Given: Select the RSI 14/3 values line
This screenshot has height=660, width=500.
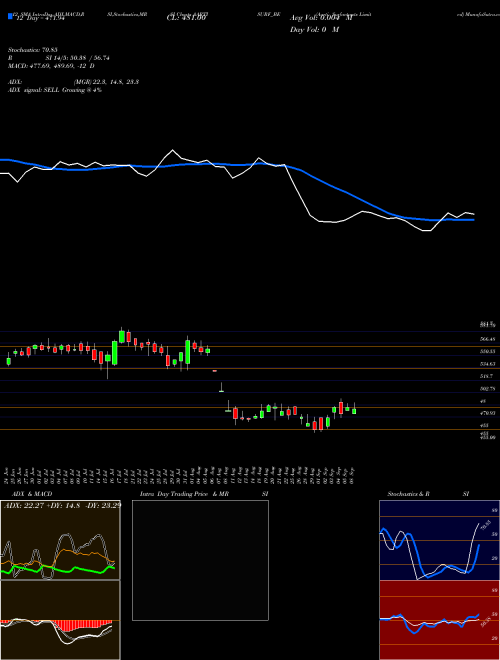Looking at the screenshot, I should [59, 58].
